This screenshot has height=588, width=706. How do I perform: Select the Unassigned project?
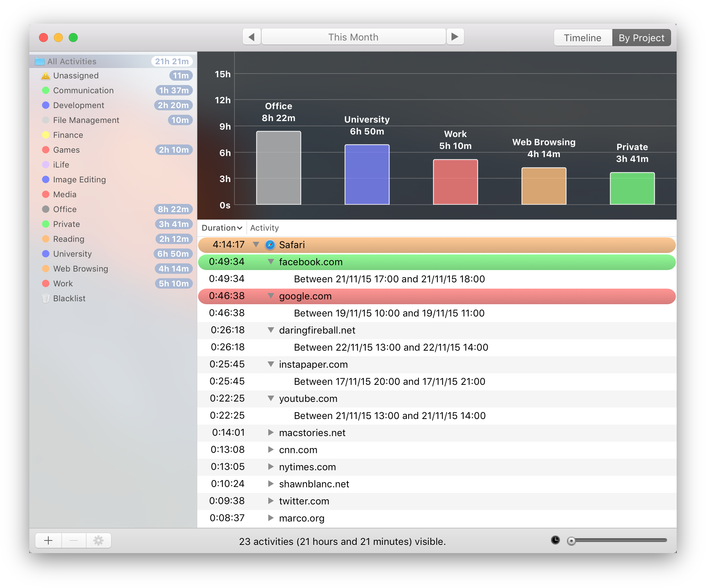click(113, 75)
